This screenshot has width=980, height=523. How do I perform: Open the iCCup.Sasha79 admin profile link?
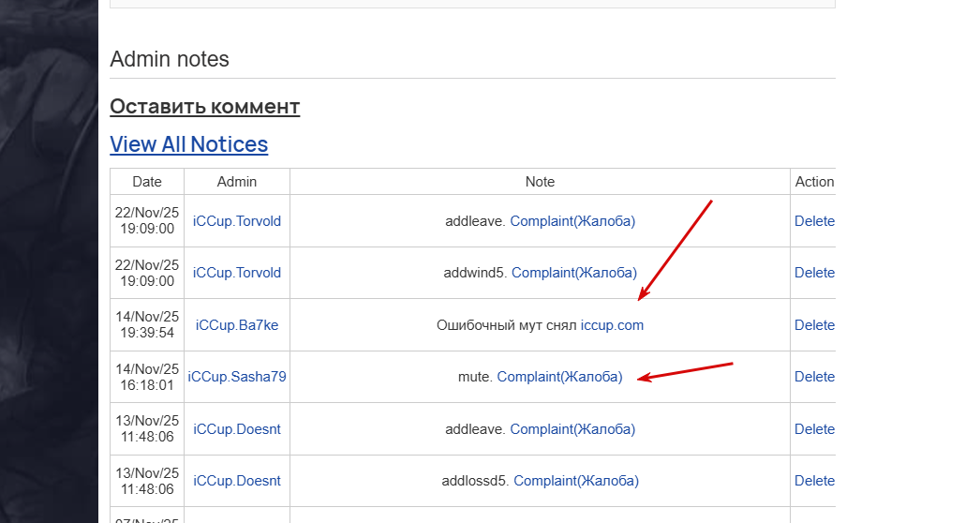pos(237,377)
